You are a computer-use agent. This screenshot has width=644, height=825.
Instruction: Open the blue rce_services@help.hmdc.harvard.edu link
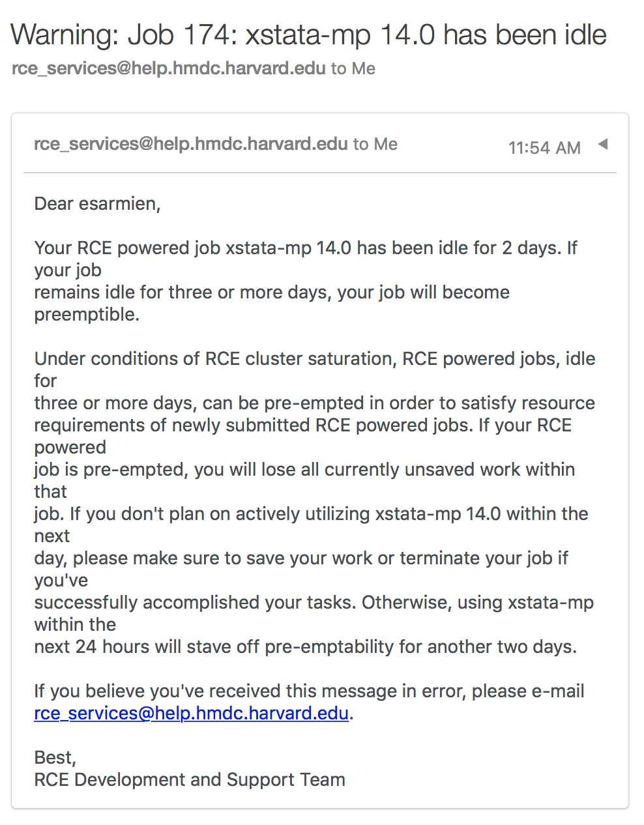click(x=191, y=714)
